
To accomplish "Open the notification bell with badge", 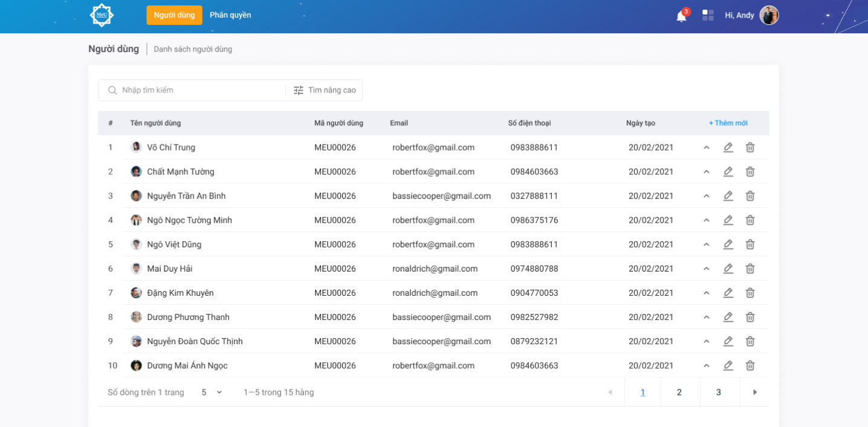I will point(681,16).
